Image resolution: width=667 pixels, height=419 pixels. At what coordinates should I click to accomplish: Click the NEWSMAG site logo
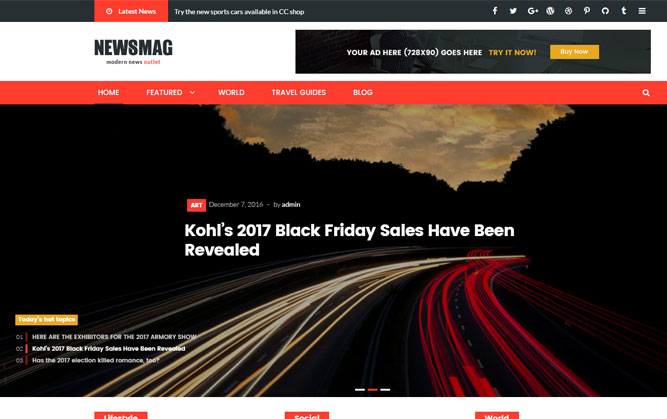133,51
